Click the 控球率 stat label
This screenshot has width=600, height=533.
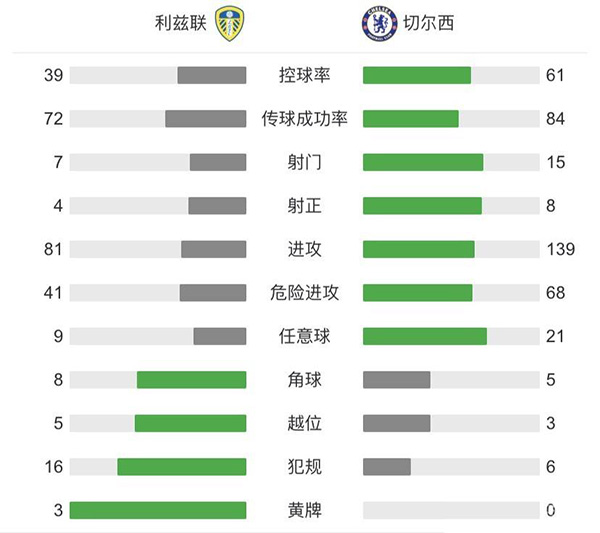click(305, 75)
